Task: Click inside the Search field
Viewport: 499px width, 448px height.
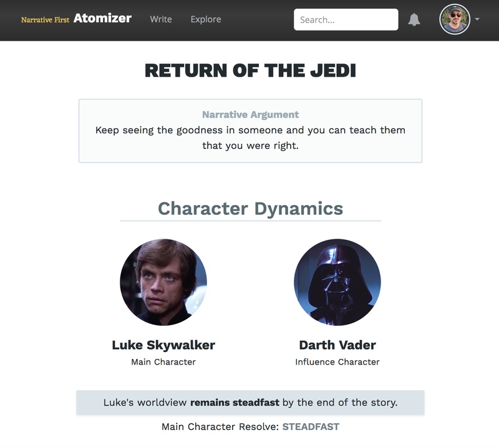Action: tap(346, 19)
